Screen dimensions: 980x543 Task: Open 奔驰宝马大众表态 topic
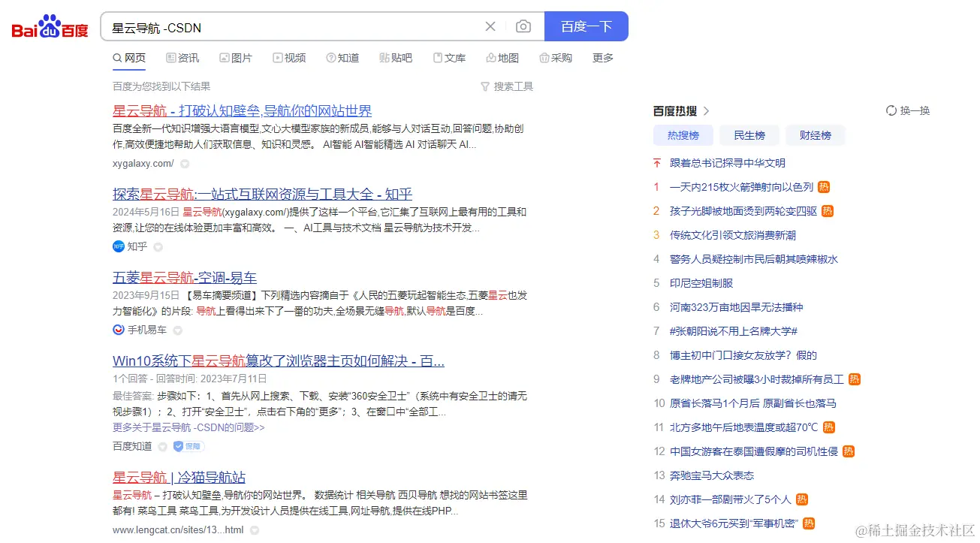click(x=712, y=475)
